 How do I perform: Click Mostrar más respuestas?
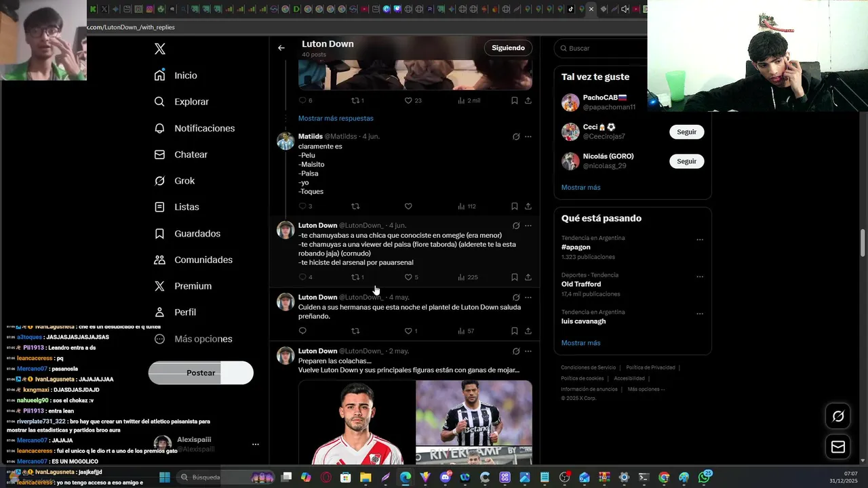[336, 118]
